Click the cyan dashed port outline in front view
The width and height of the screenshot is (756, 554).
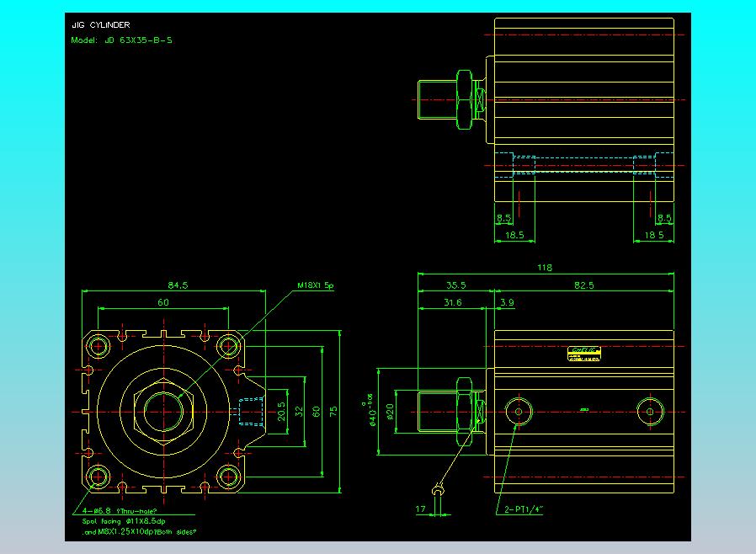[250, 411]
